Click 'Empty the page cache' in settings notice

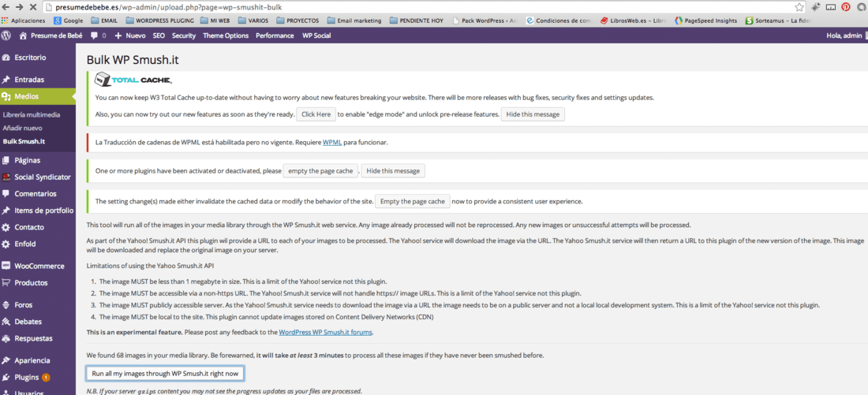[x=413, y=201]
